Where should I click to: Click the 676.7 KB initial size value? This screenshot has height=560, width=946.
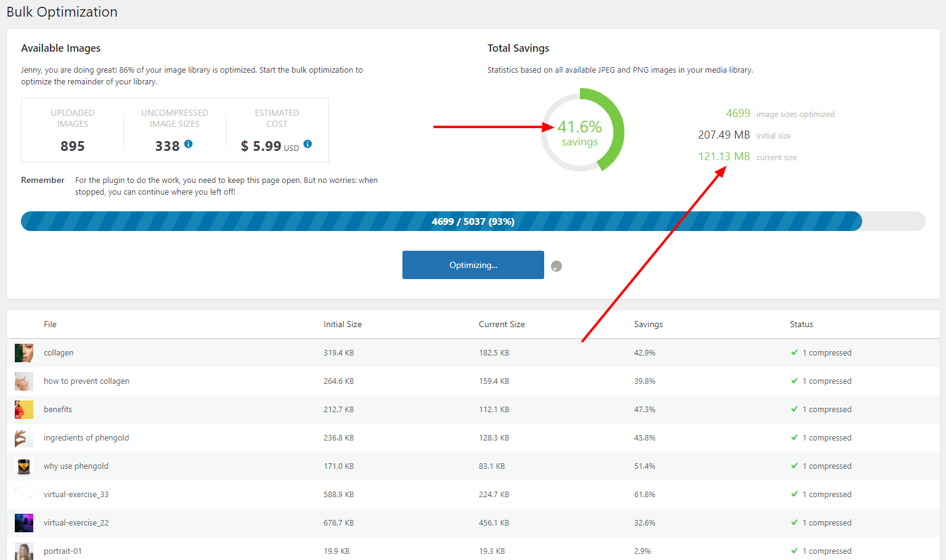(338, 523)
